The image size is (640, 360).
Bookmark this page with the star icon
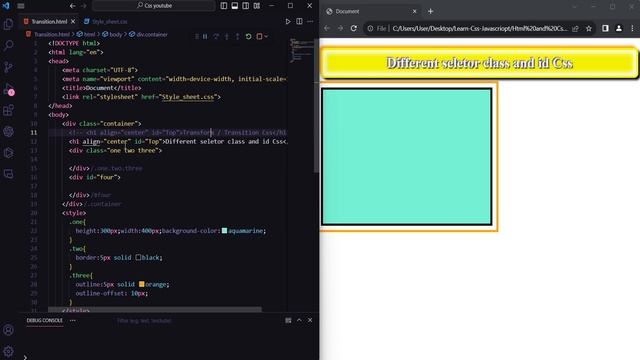[x=589, y=28]
